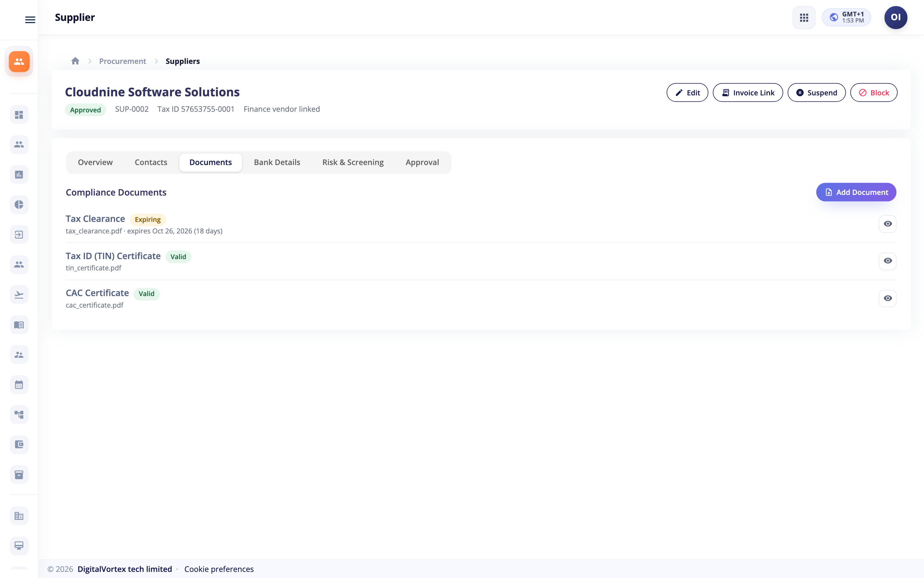
Task: Click the orange people icon in sidebar
Action: click(x=19, y=62)
